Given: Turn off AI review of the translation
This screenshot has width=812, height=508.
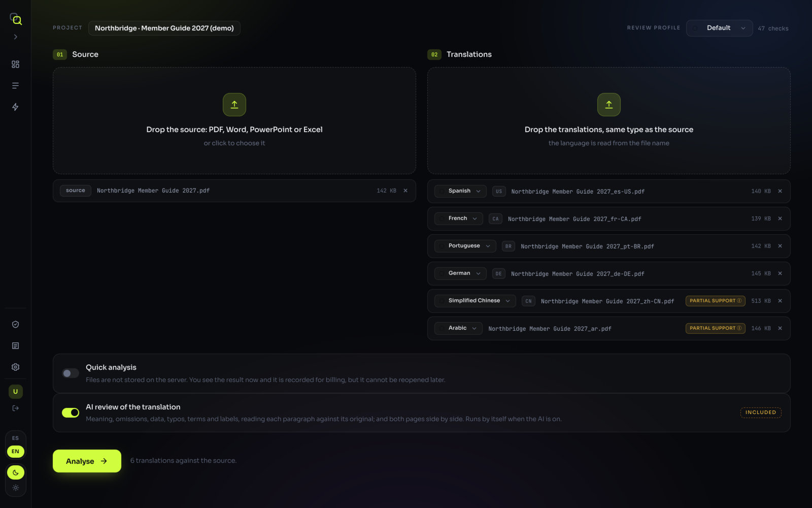Looking at the screenshot, I should pos(71,412).
